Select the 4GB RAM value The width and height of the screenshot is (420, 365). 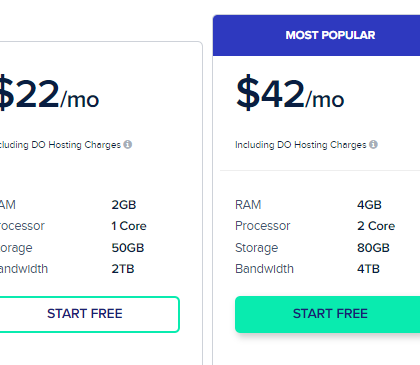click(x=369, y=205)
